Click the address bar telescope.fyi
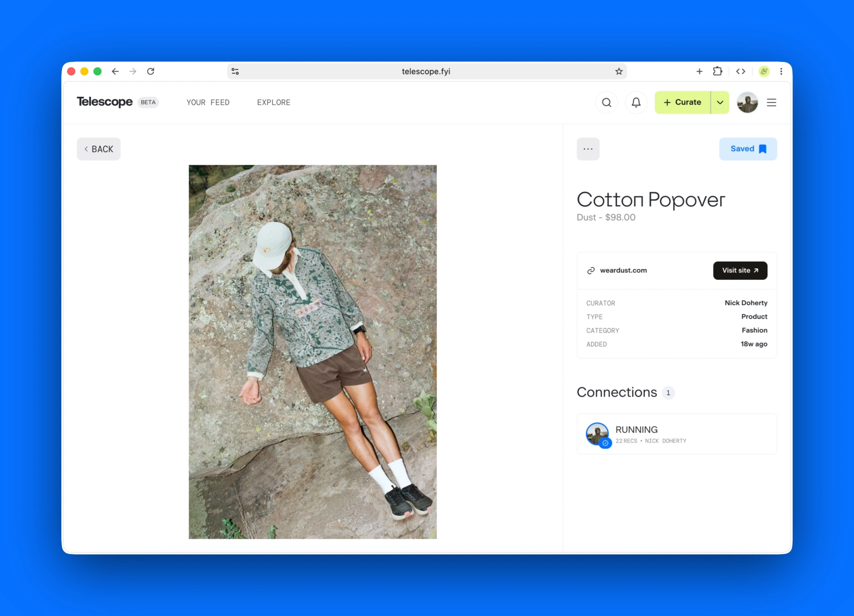Viewport: 854px width, 616px height. (426, 71)
